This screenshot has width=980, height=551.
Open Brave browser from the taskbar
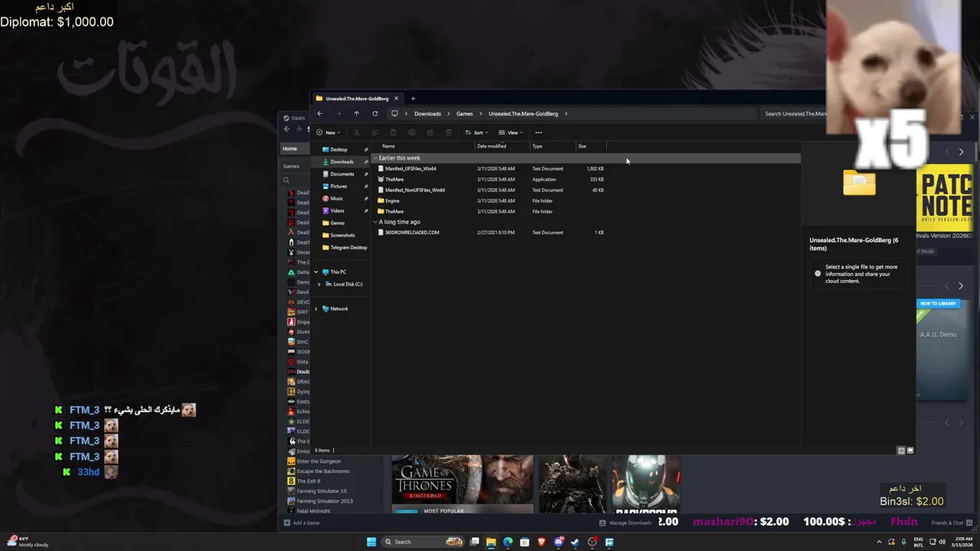(x=541, y=542)
